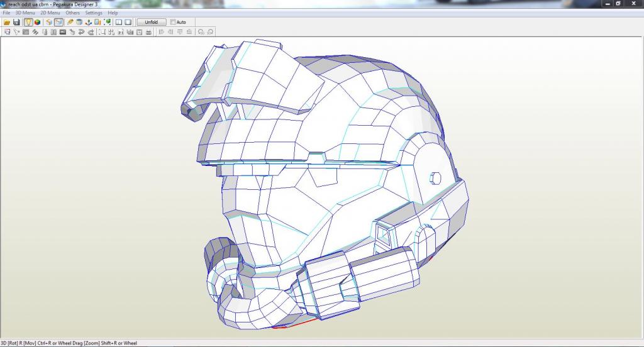Viewport: 644px width, 347px height.
Task: Open the Help menu
Action: tap(113, 13)
